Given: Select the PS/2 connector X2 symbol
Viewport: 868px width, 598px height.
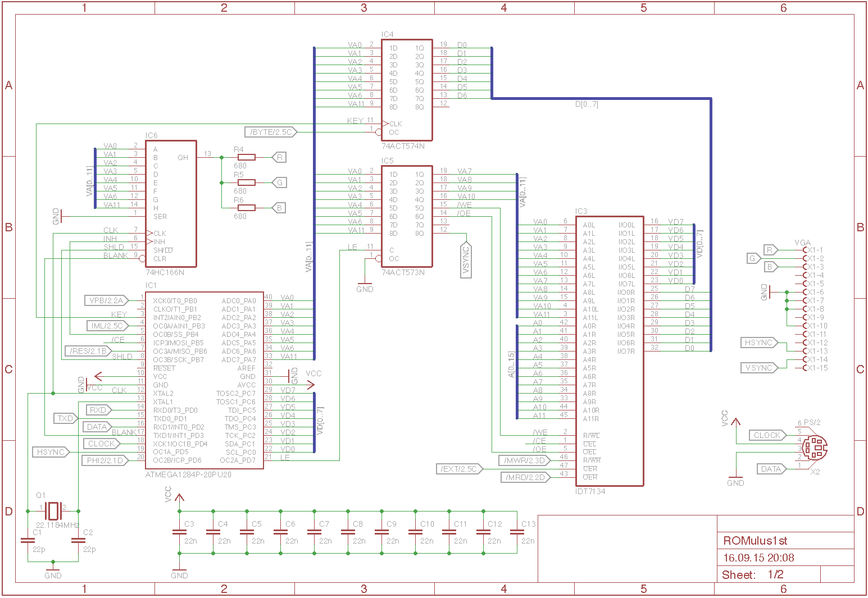Looking at the screenshot, I should (x=814, y=448).
